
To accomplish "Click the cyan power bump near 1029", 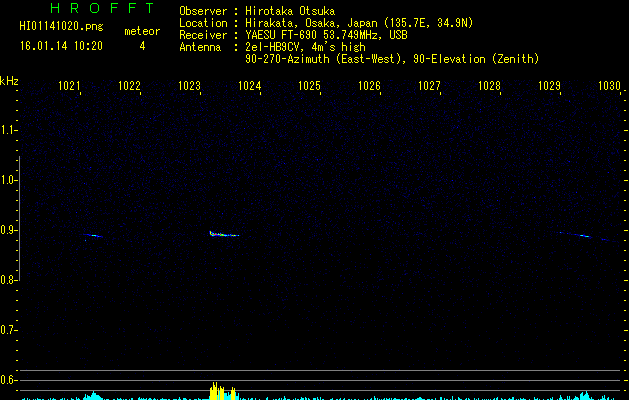I will (584, 396).
